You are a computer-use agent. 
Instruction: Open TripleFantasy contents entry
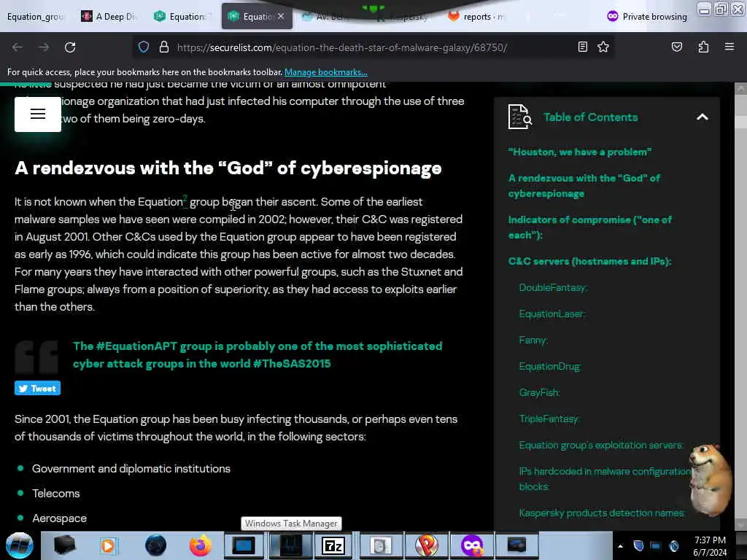549,419
